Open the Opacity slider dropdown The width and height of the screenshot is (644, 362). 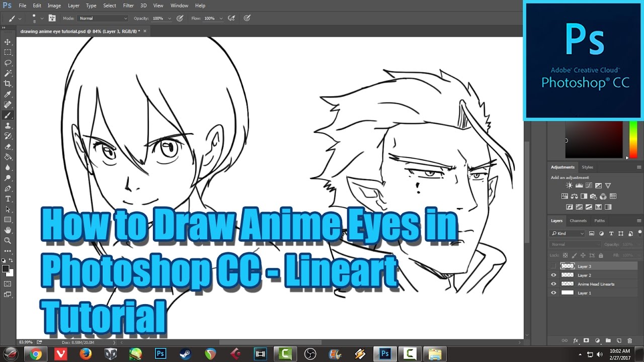(170, 19)
